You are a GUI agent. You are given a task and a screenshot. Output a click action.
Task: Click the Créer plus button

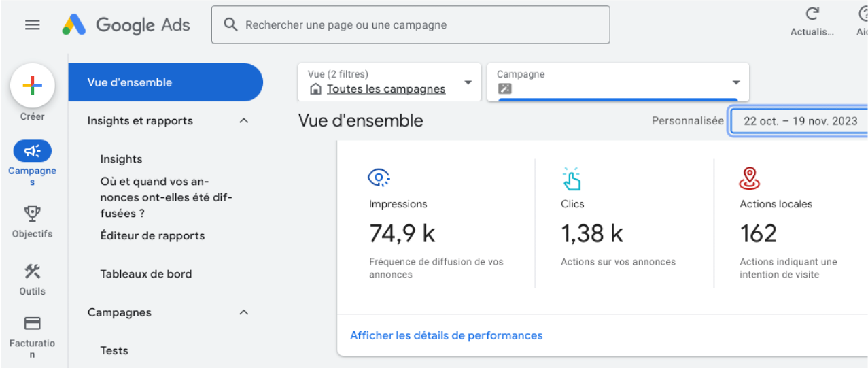(x=32, y=85)
